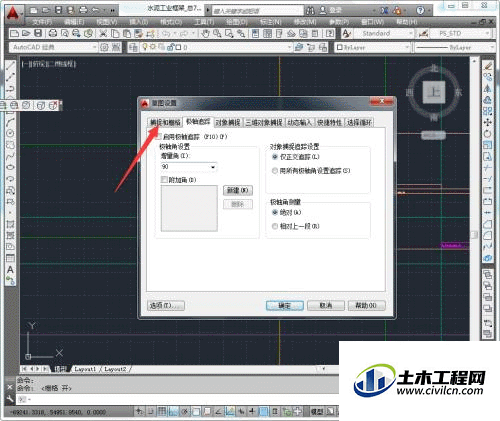Select the absolute 绝对(A) polar measurement radio
Image resolution: width=500 pixels, height=421 pixels.
coord(275,212)
